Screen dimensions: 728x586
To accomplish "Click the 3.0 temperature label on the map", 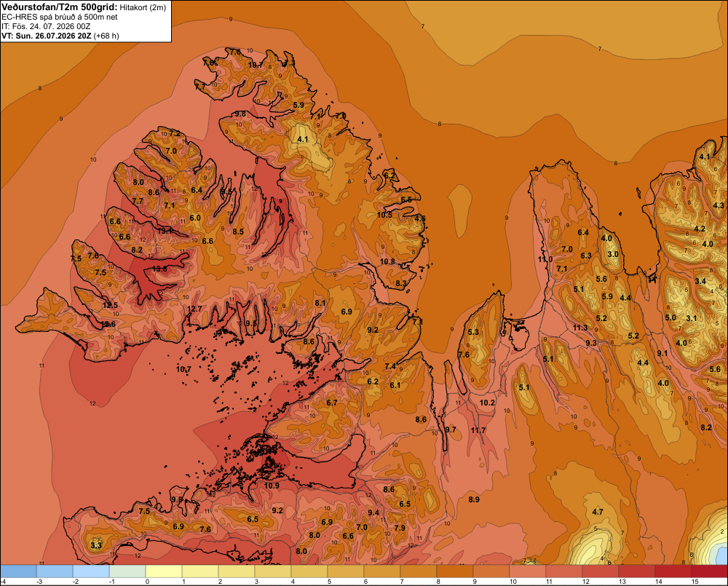I will (x=613, y=254).
